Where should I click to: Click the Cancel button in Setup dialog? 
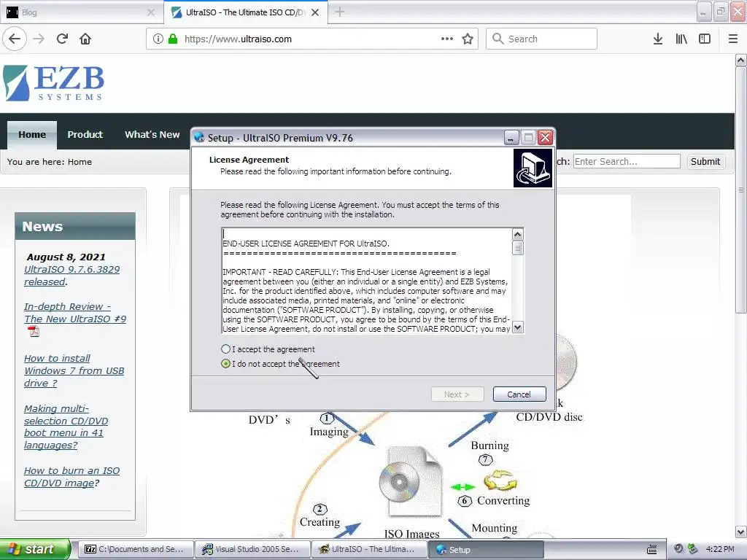[519, 394]
